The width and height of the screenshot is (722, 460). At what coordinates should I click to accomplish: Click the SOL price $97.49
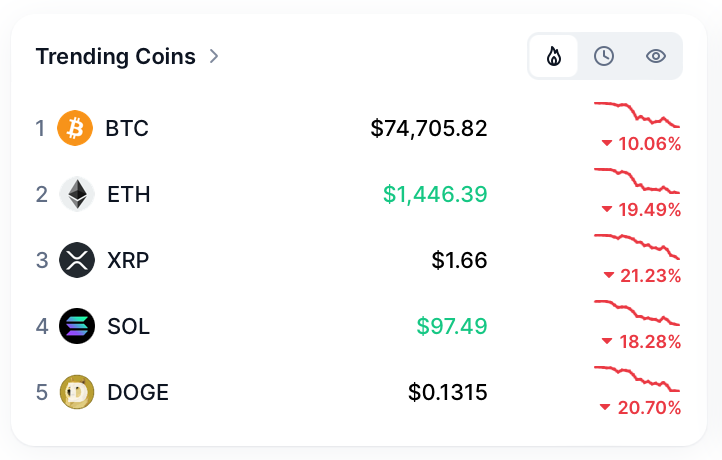[452, 326]
